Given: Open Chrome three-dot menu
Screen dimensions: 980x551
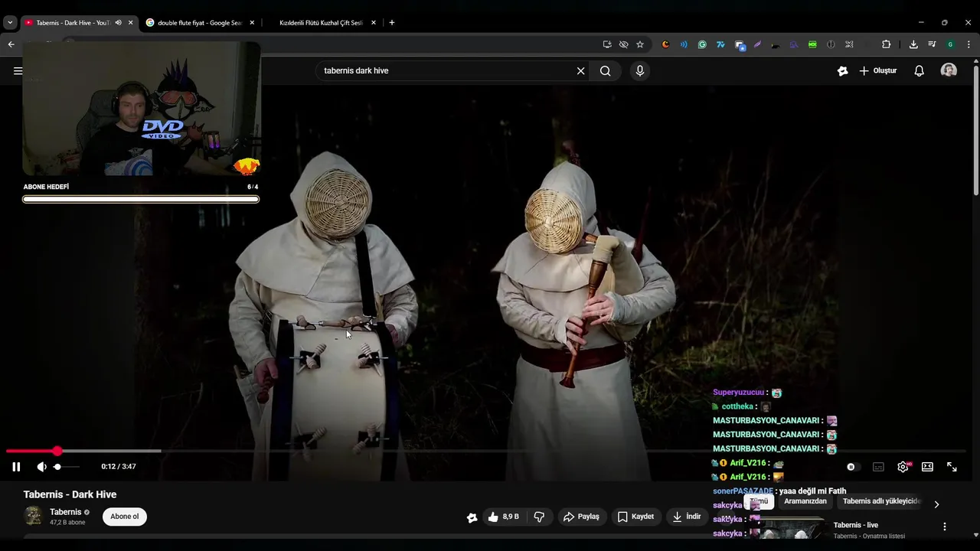Looking at the screenshot, I should coord(969,44).
